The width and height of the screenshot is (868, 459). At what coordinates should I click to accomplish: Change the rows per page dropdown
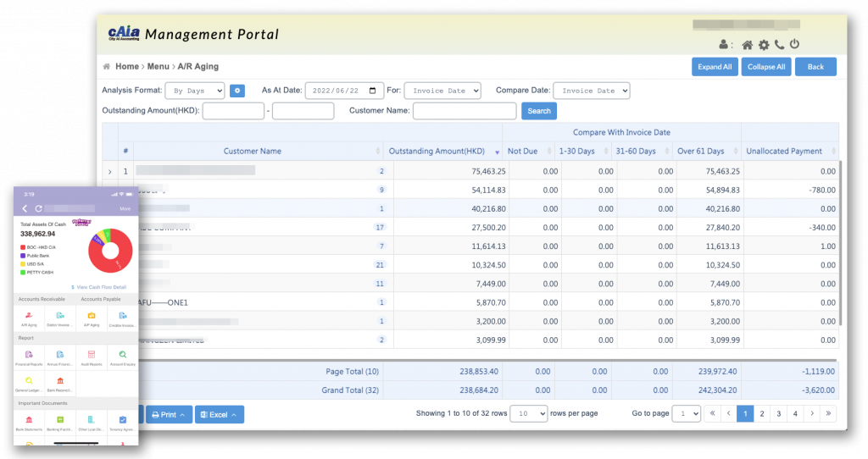click(x=532, y=414)
